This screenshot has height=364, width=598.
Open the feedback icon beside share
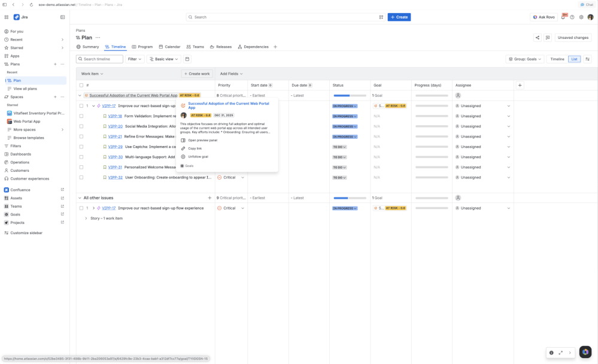pyautogui.click(x=548, y=37)
